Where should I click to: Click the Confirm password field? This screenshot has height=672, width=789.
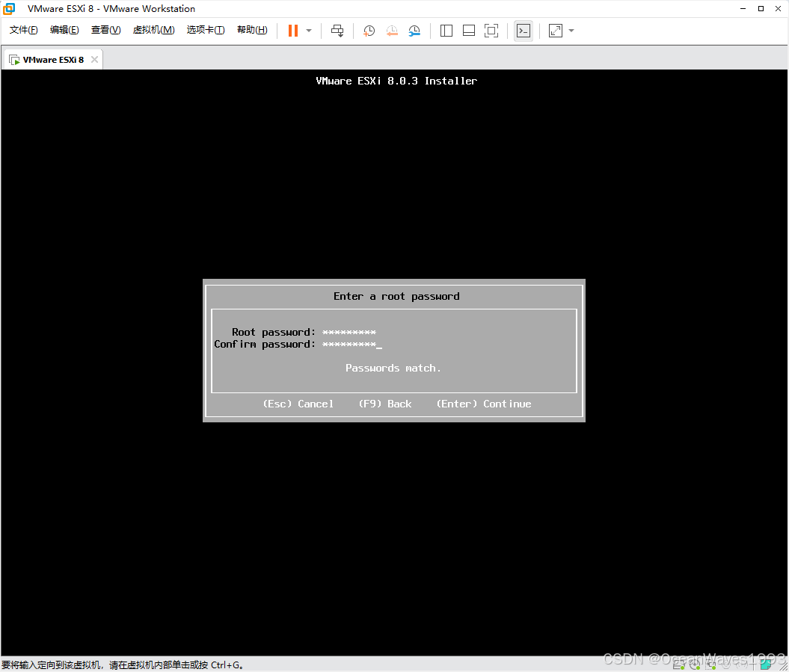click(351, 345)
